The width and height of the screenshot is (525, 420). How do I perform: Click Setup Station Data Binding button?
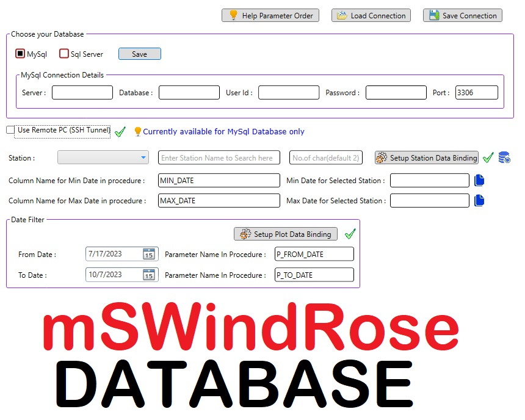pyautogui.click(x=427, y=157)
